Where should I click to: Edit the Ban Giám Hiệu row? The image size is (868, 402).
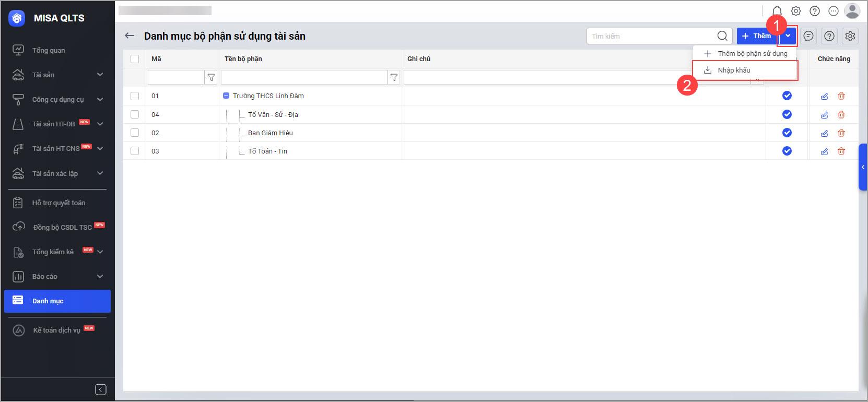pyautogui.click(x=824, y=133)
